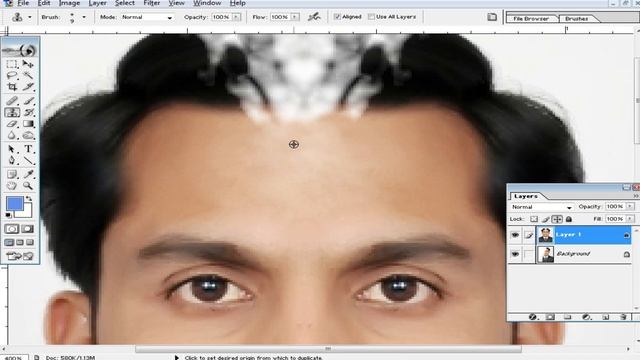Select the Eraser tool
Screen dimensions: 640x360
coord(12,124)
